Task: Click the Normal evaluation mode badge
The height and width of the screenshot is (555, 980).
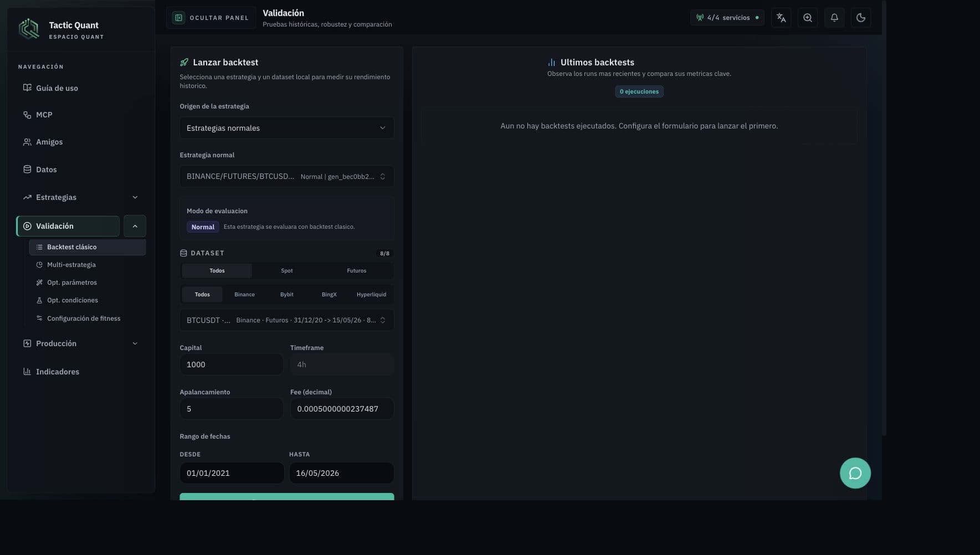Action: pos(203,227)
